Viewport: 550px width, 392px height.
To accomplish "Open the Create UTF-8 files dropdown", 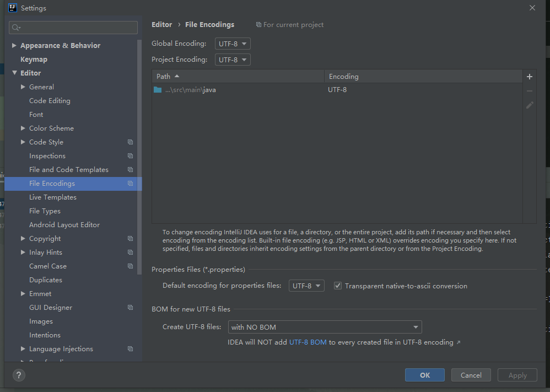I will pos(325,327).
